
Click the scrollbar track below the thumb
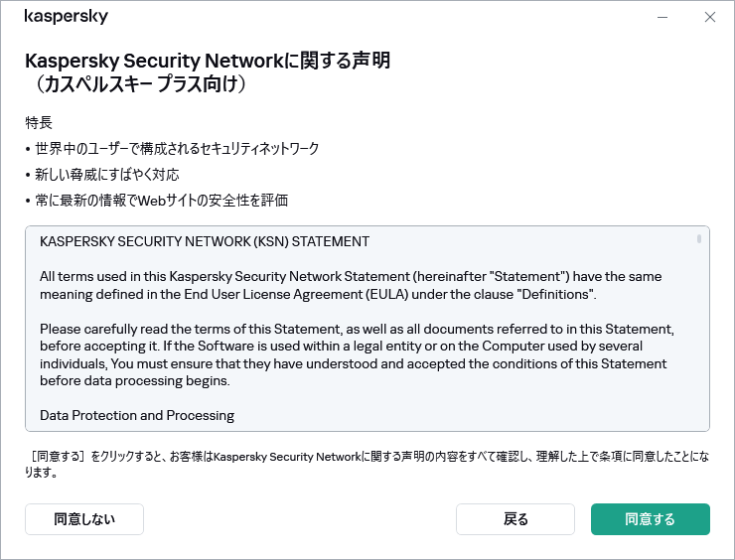pyautogui.click(x=699, y=338)
